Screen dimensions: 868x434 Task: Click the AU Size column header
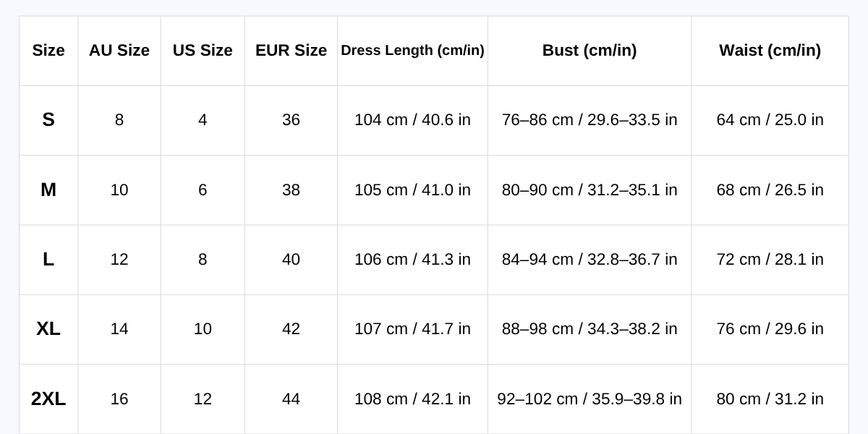click(119, 51)
